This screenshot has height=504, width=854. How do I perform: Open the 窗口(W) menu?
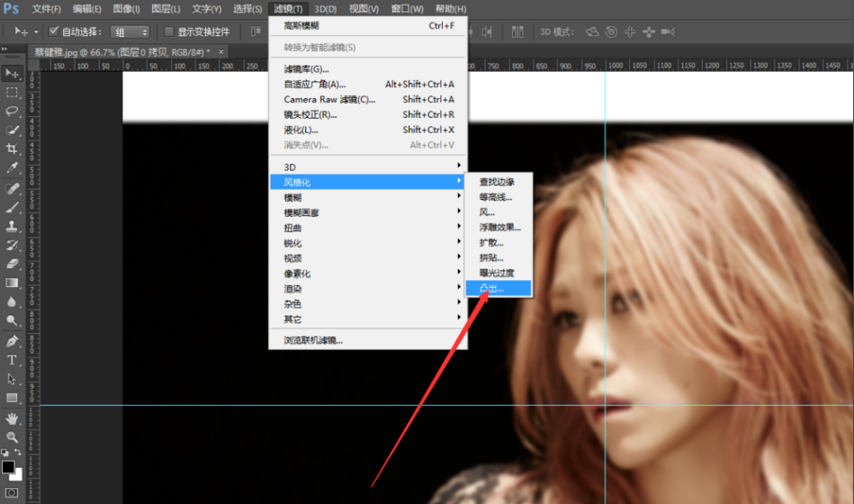click(x=407, y=9)
